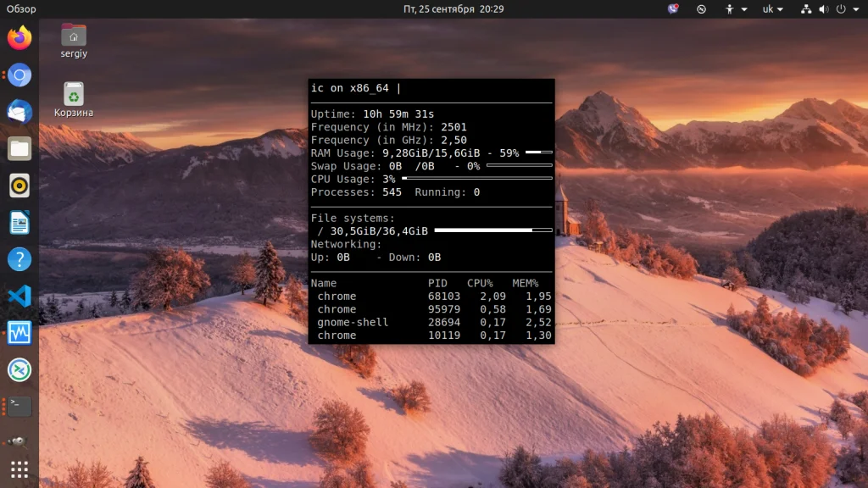Launch Firefox from the dock
The height and width of the screenshot is (488, 868).
[x=19, y=38]
